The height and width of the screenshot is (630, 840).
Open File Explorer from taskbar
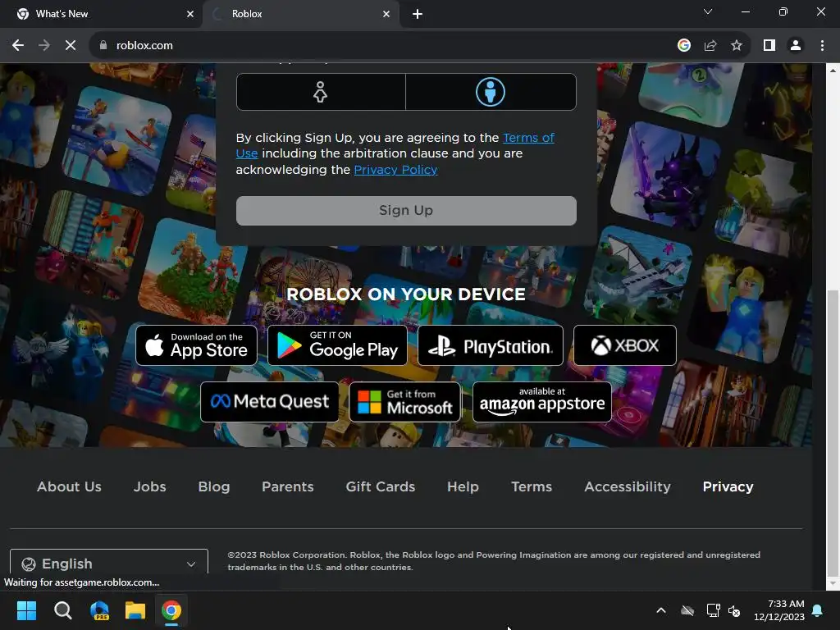tap(135, 610)
